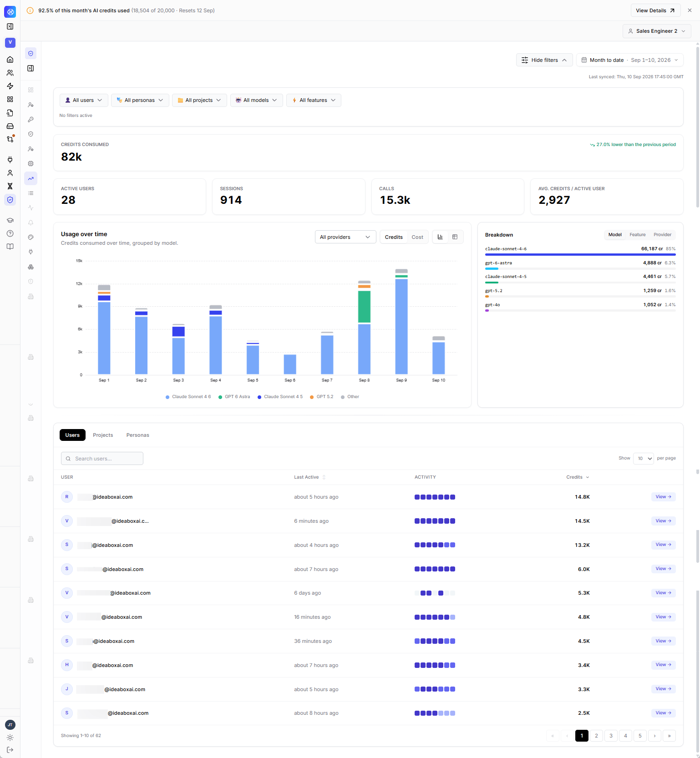
Task: Click the graduation cap icon
Action: [10, 220]
